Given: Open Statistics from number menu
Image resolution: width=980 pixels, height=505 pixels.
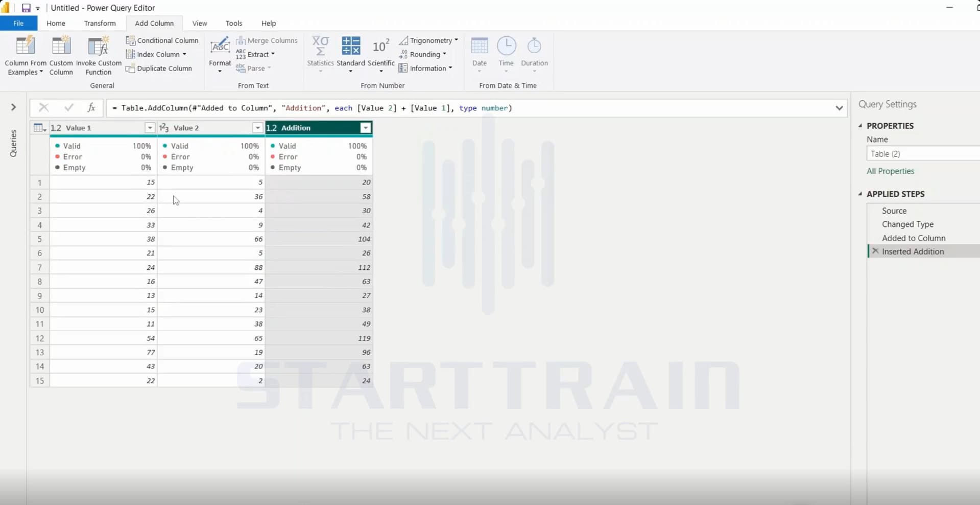Looking at the screenshot, I should click(x=320, y=55).
